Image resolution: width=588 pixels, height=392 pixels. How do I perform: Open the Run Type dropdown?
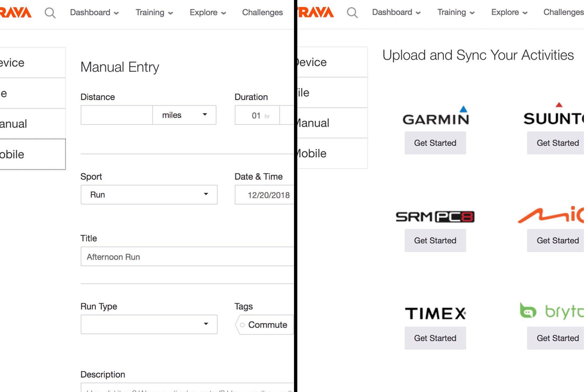pos(149,324)
